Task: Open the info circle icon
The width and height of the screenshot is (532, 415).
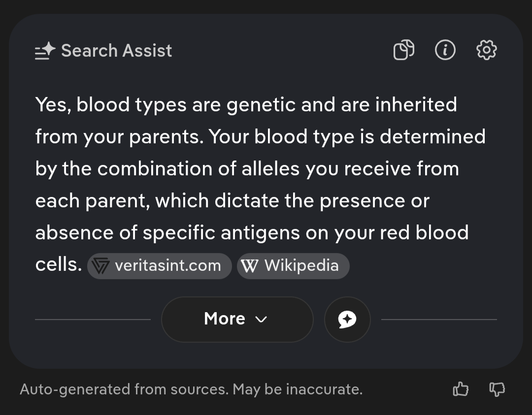Action: 445,50
